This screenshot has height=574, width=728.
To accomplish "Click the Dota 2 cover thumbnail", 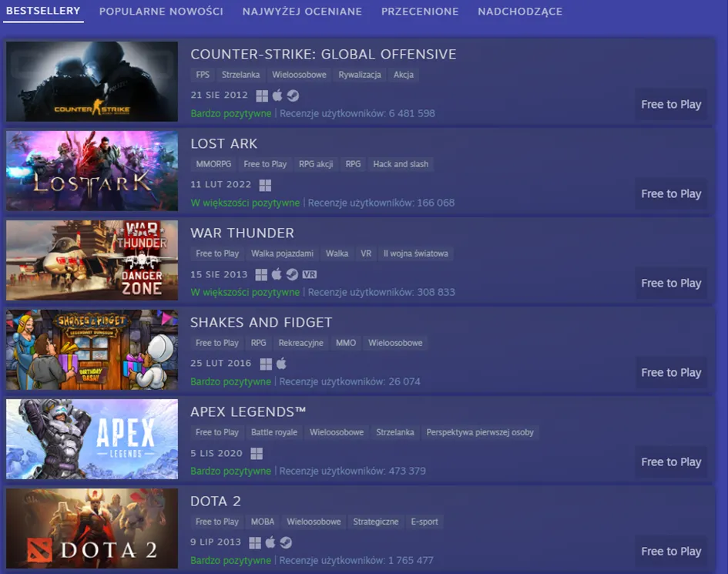I will [92, 529].
